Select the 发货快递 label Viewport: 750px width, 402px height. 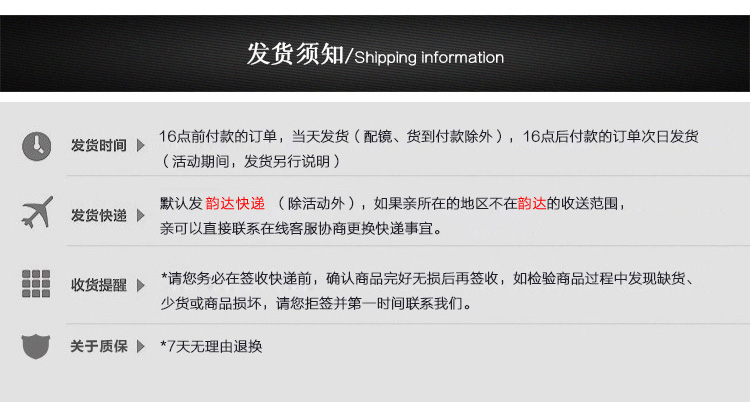tap(99, 215)
